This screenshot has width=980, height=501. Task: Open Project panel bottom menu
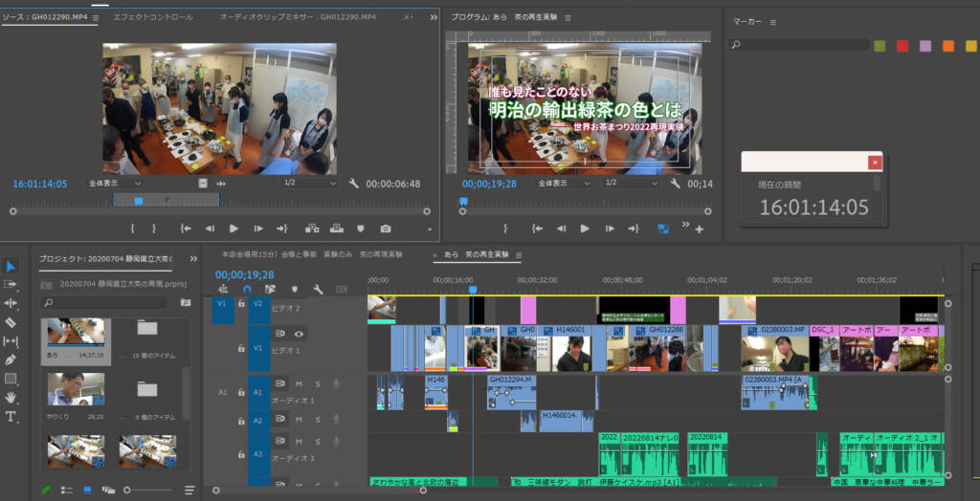[190, 490]
